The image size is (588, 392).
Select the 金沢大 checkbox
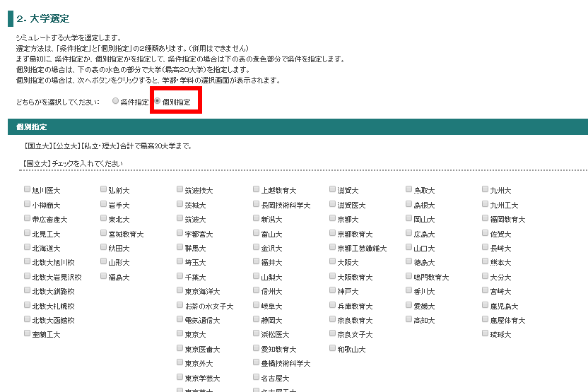256,247
